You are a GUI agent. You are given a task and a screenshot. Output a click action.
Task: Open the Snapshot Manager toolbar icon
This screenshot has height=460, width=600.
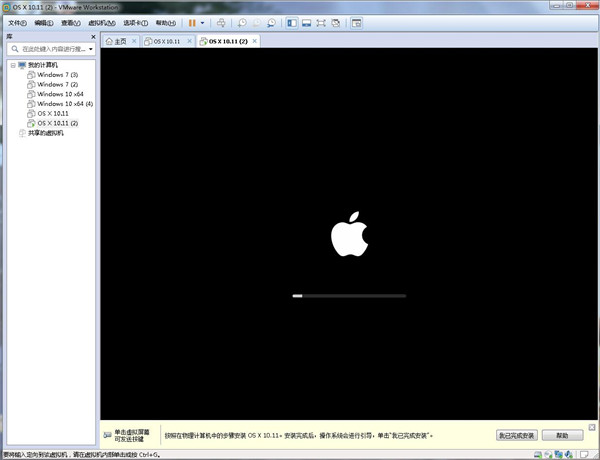(x=271, y=23)
